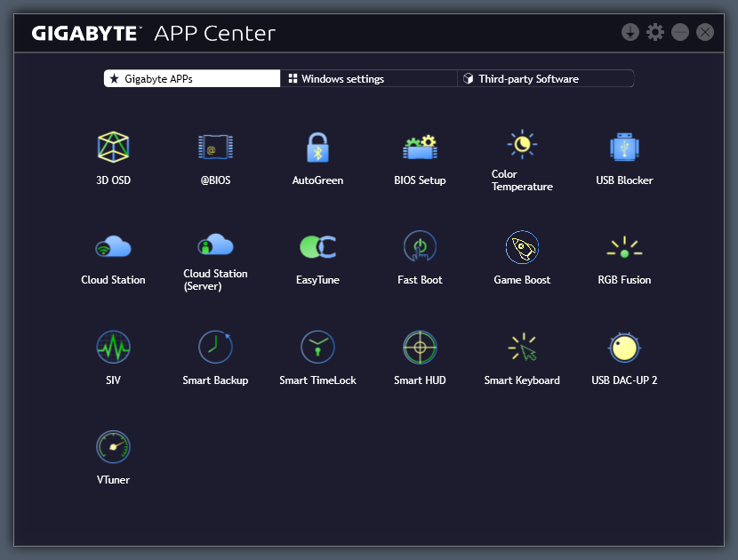This screenshot has height=560, width=738.
Task: Minimize the APP Center window
Action: (x=679, y=33)
